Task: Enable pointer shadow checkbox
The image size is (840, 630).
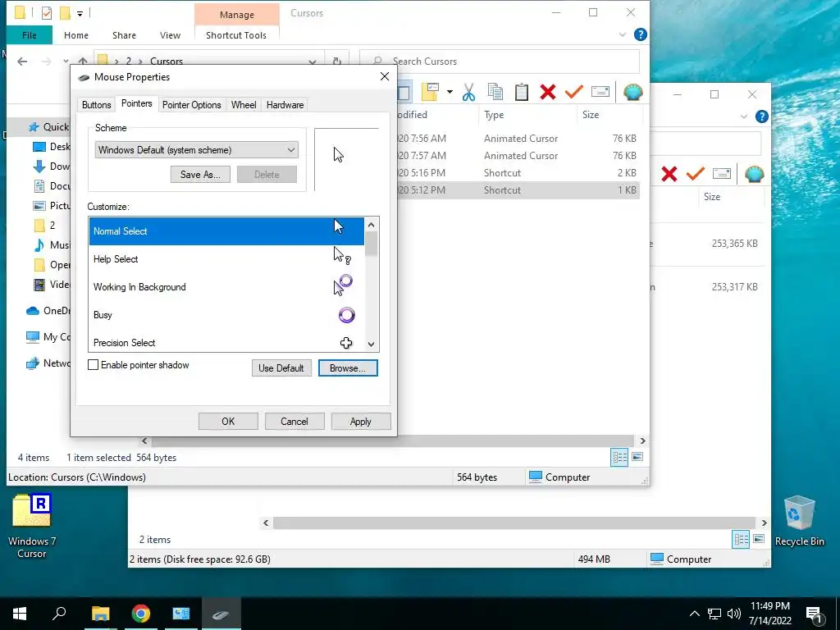Action: [94, 365]
